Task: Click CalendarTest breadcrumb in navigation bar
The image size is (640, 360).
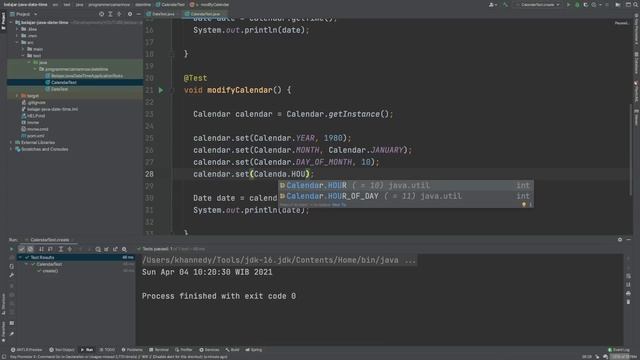Action: click(171, 5)
